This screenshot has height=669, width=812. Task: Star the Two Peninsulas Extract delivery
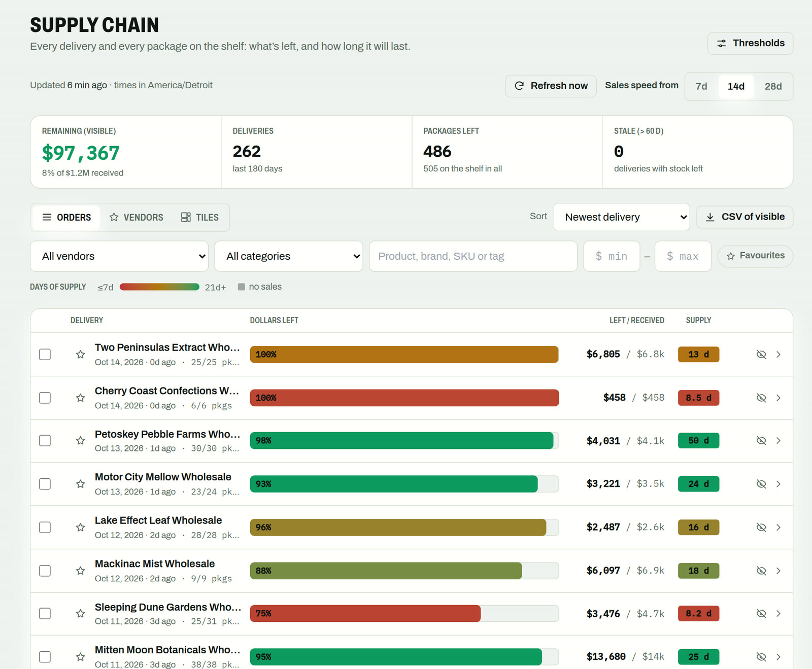80,355
